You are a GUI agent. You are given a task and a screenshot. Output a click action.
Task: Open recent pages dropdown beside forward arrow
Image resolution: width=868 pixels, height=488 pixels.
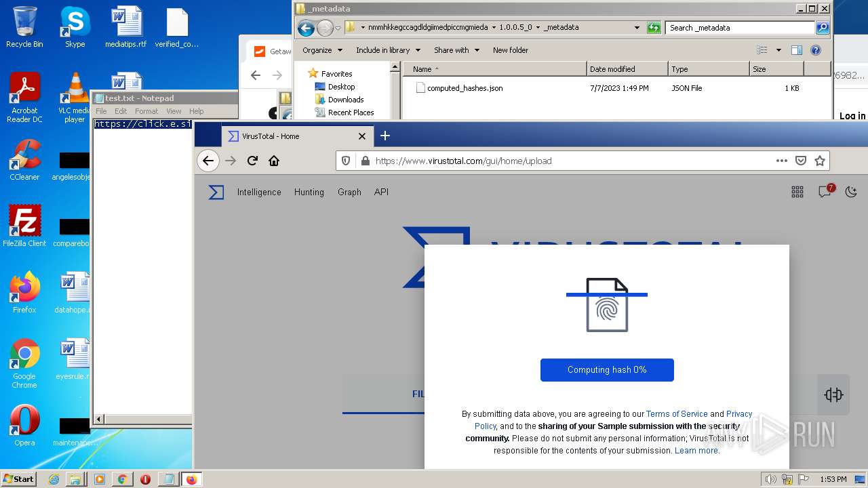click(338, 28)
